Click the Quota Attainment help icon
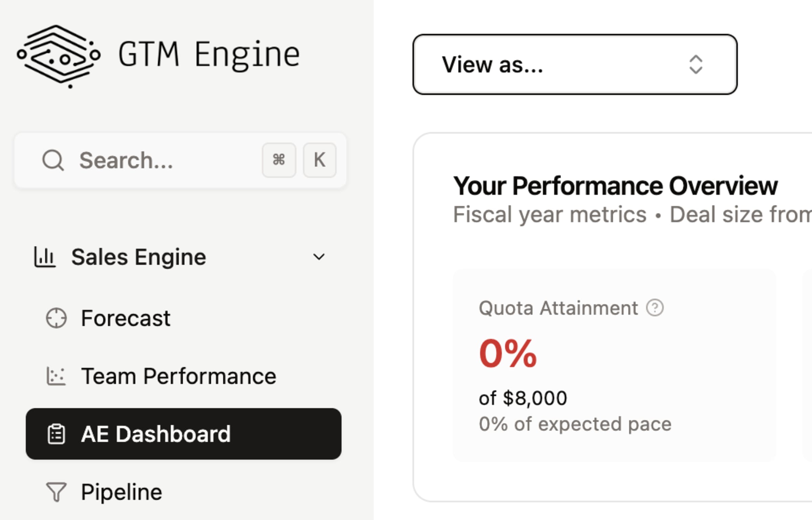 tap(655, 308)
